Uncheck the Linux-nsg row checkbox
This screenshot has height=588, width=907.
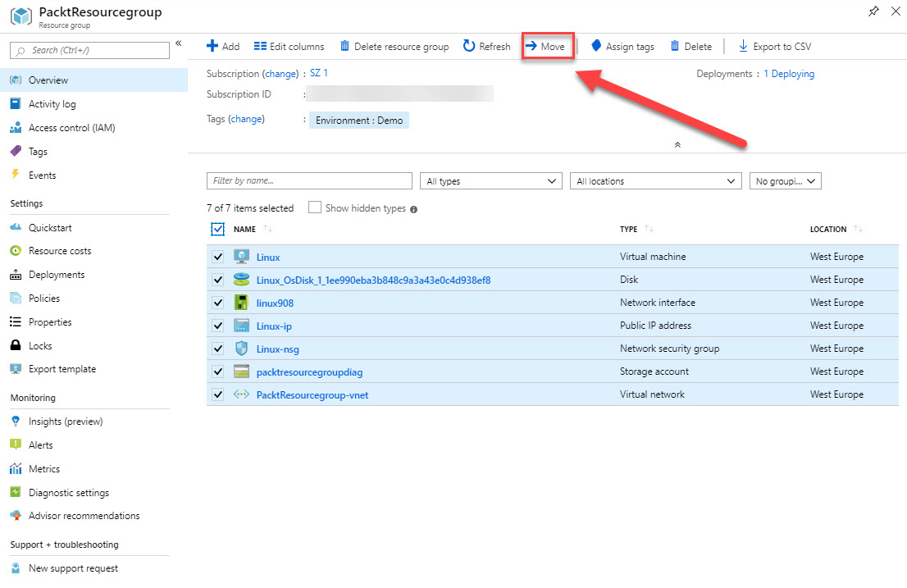pos(217,349)
